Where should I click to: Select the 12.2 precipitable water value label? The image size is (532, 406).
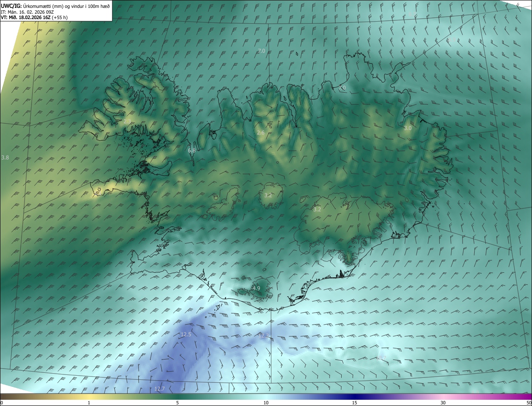[x=264, y=335]
